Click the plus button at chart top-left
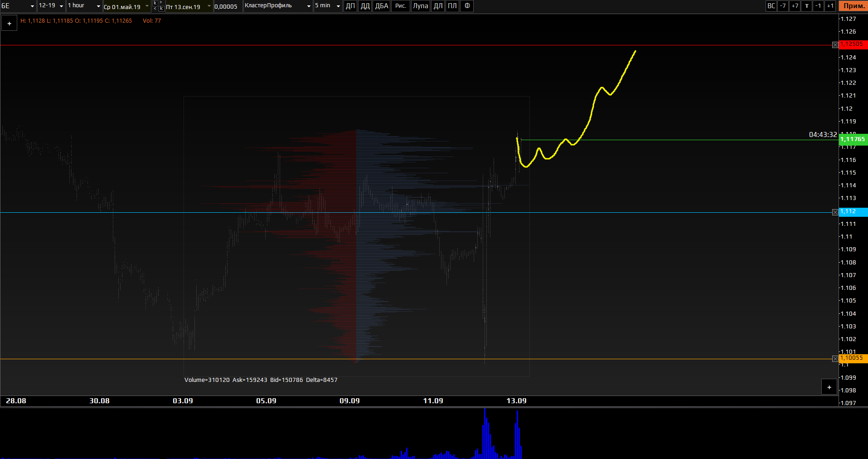The image size is (868, 459). pos(9,24)
